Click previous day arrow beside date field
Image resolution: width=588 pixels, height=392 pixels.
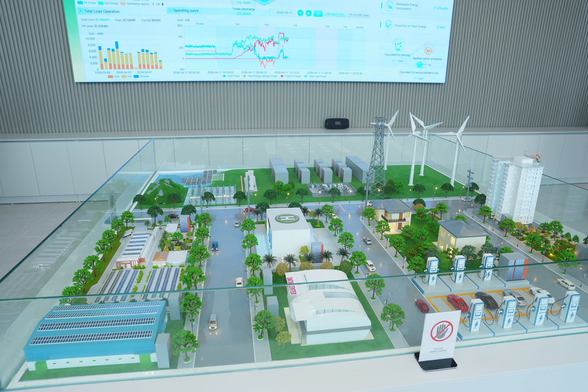pos(300,13)
